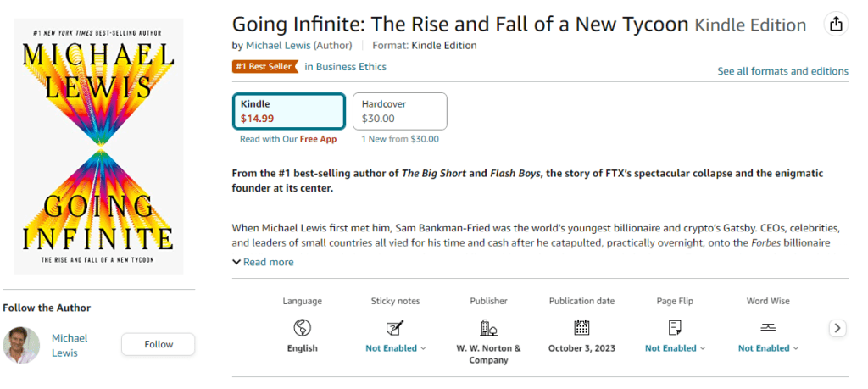The image size is (868, 389).
Task: Click the Going Infinite book cover image
Action: click(x=98, y=146)
